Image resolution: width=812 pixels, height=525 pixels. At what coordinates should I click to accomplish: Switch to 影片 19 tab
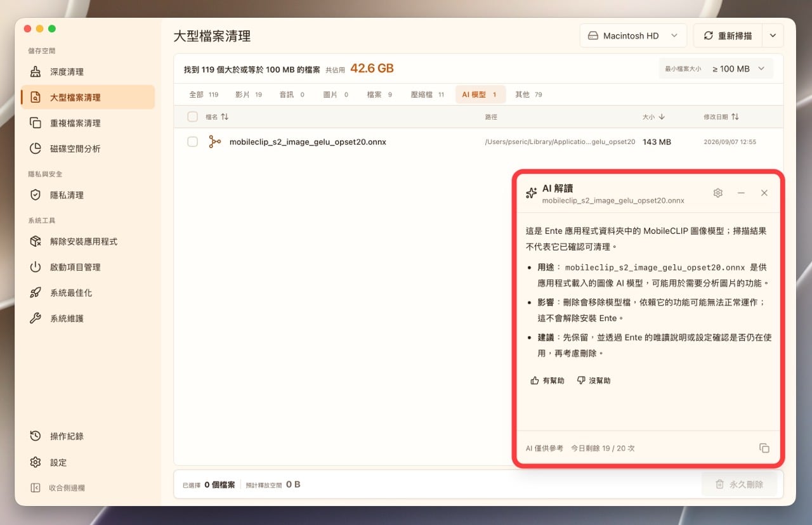(x=249, y=94)
